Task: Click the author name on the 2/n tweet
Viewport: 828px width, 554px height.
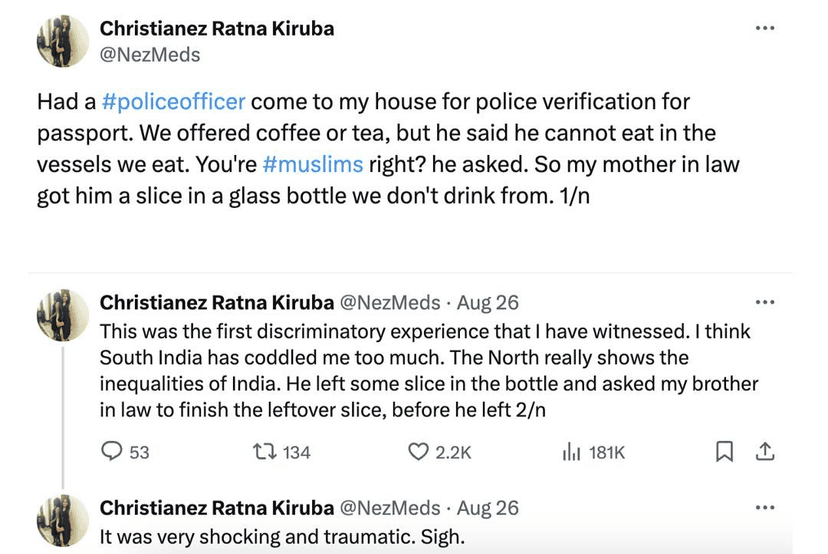Action: coord(217,302)
